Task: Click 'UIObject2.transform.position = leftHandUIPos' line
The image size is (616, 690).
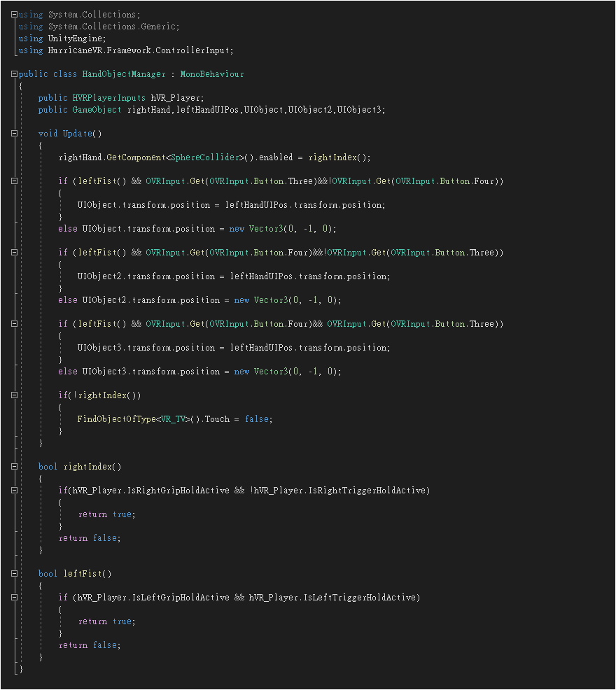Action: pos(234,276)
